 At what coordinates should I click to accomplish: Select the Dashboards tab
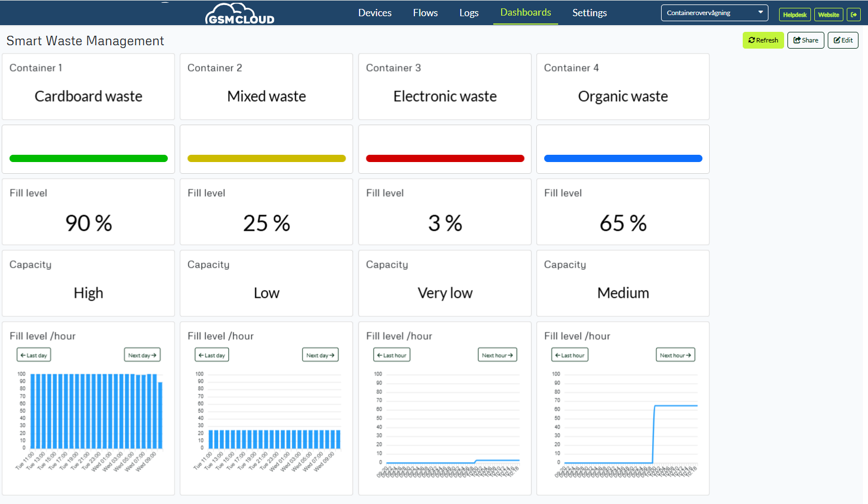(x=525, y=13)
